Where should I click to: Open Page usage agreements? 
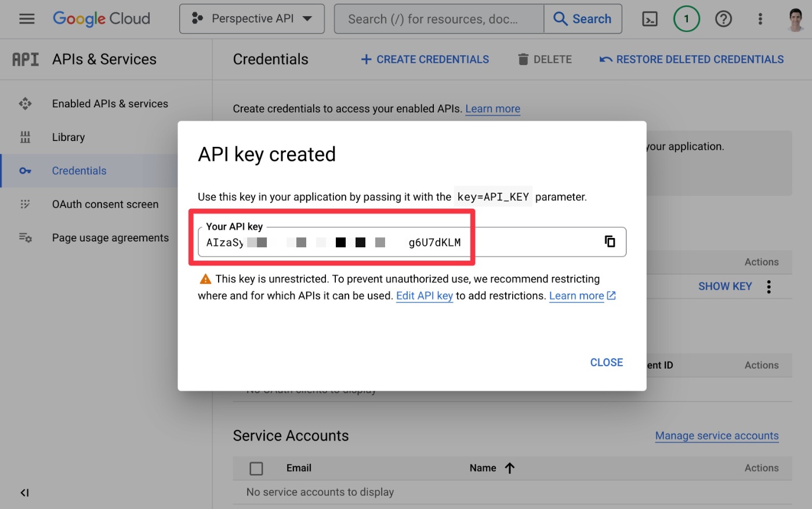click(110, 238)
